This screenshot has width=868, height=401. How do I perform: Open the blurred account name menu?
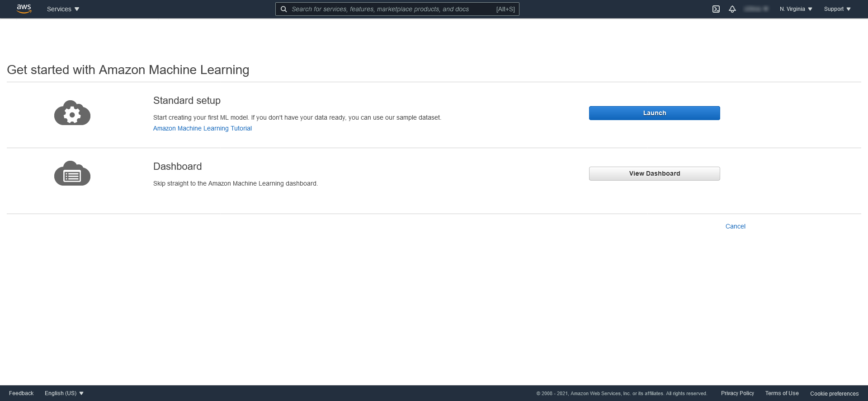[756, 9]
